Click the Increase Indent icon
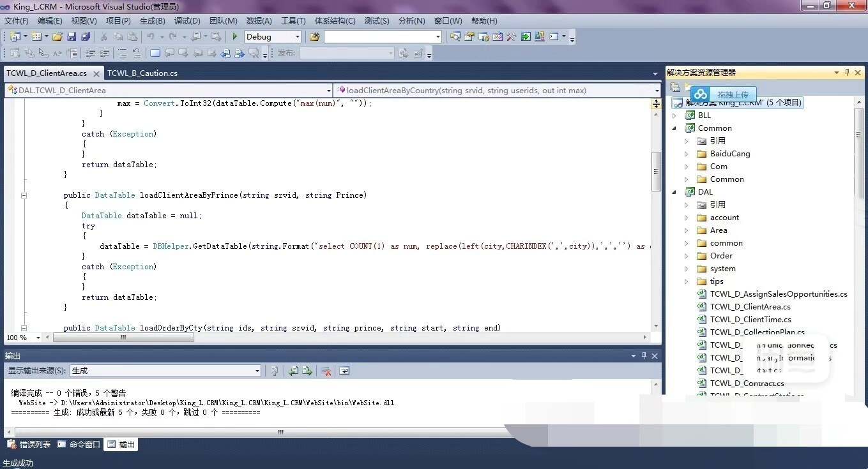Image resolution: width=868 pixels, height=469 pixels. 105,54
